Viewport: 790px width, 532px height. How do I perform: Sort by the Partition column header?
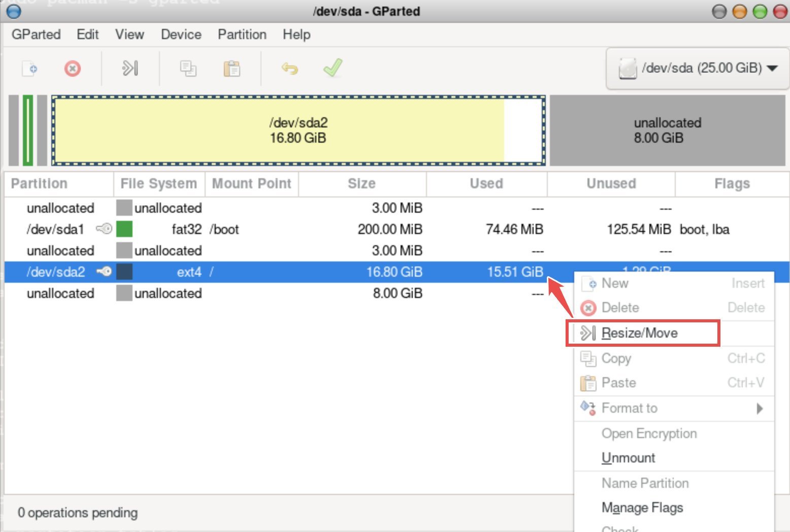pos(59,184)
